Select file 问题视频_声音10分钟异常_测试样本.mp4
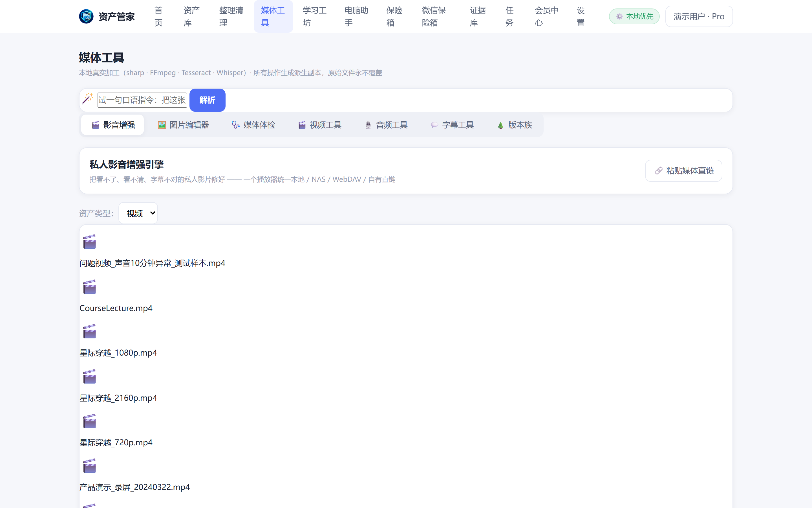This screenshot has height=508, width=812. [x=152, y=263]
